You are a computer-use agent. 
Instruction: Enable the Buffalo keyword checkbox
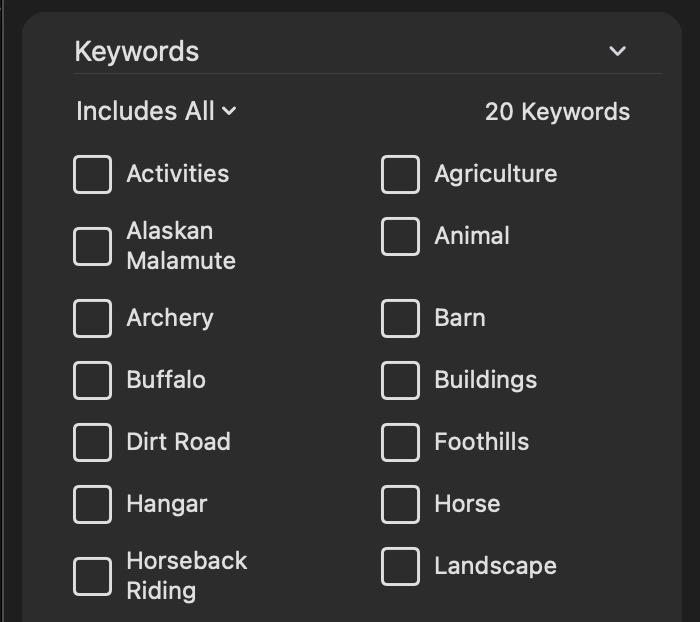pos(92,380)
